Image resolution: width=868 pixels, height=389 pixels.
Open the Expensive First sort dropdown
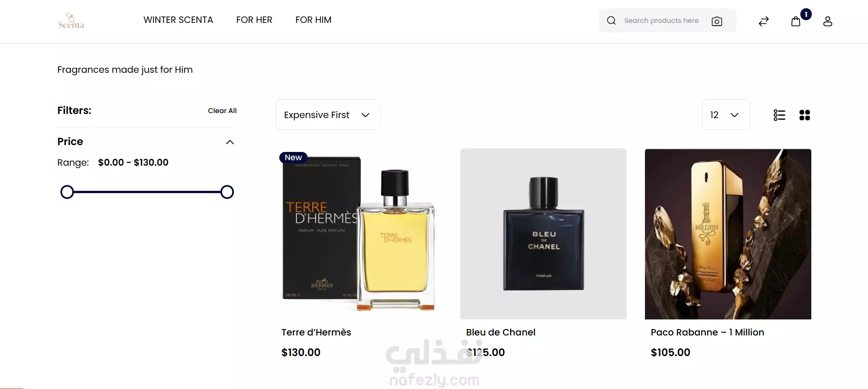coord(328,115)
